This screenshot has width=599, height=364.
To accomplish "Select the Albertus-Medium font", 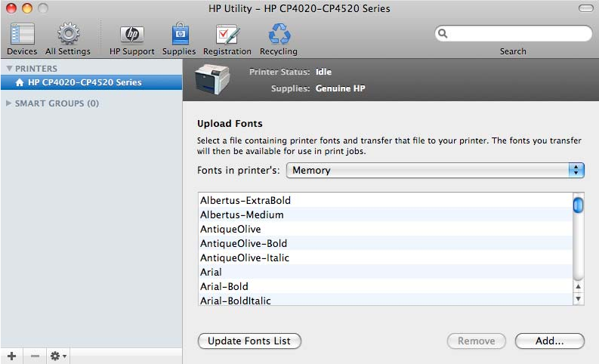I will (385, 214).
